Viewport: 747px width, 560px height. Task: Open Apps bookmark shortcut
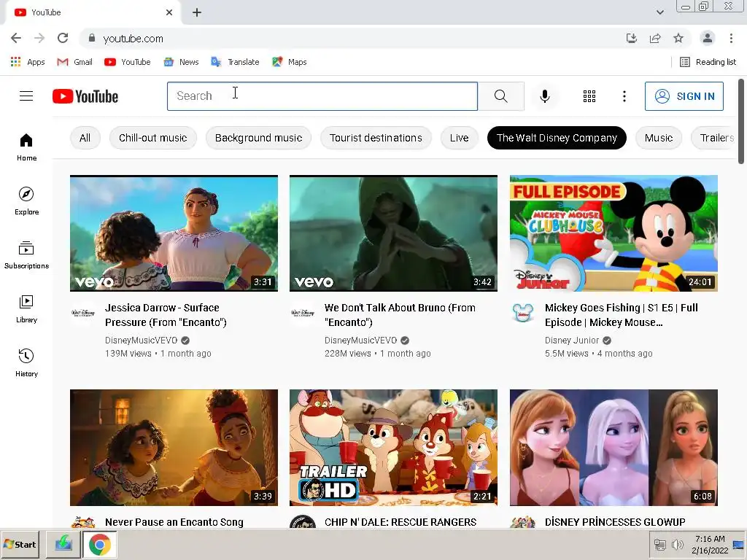28,62
